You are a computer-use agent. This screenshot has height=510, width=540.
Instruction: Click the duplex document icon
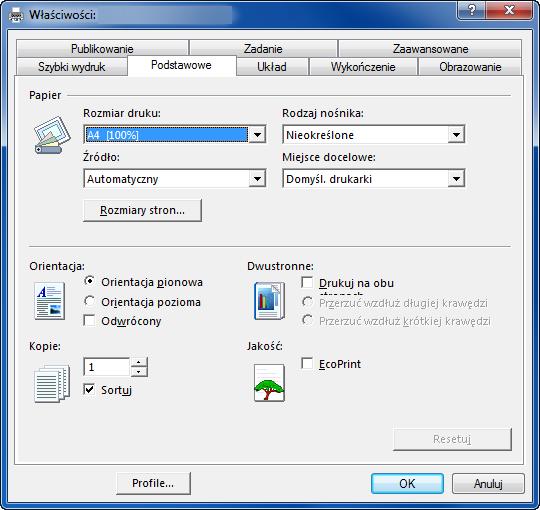click(x=269, y=301)
